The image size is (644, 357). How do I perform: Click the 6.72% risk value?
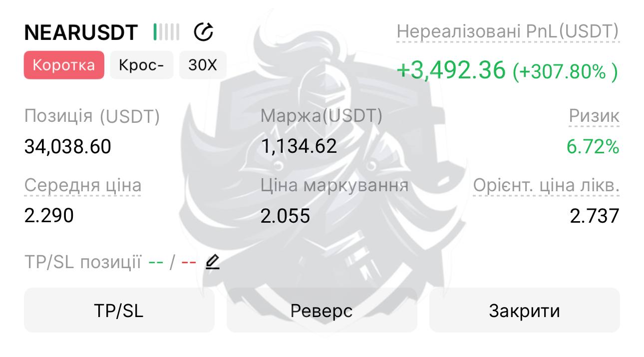click(593, 147)
